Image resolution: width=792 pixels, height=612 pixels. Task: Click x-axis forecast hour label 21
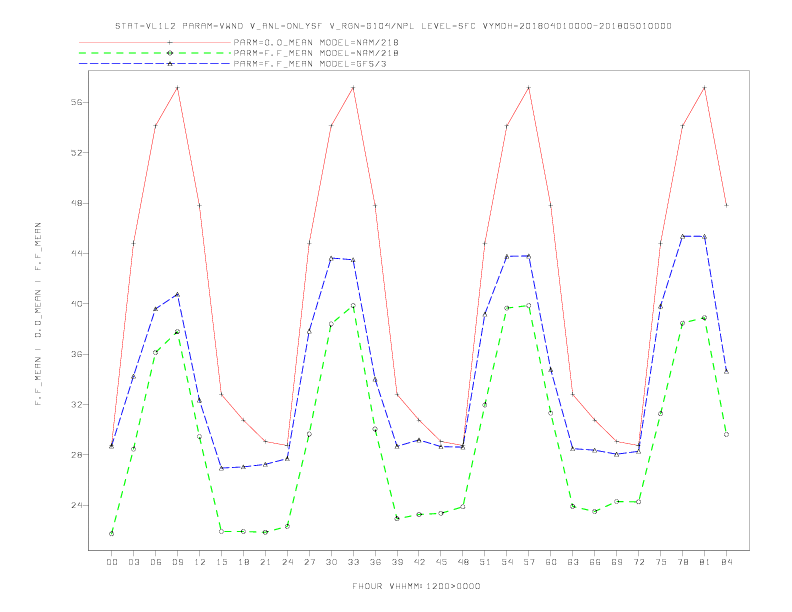[265, 562]
